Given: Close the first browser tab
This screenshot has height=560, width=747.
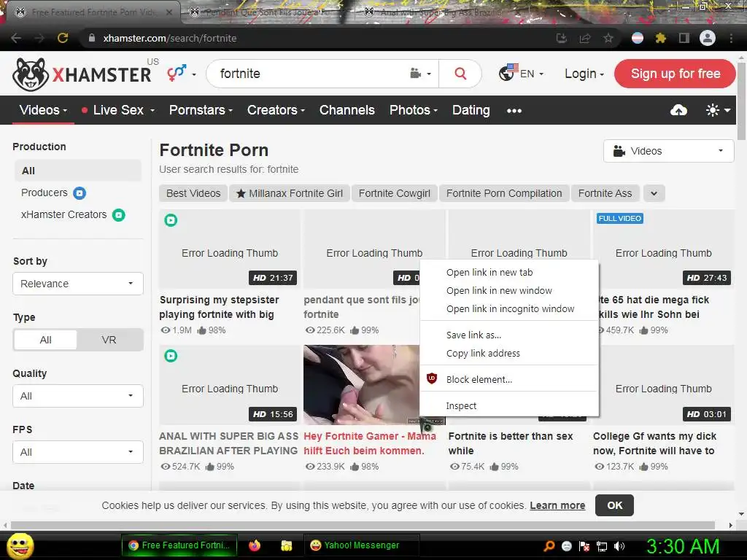Looking at the screenshot, I should [x=169, y=12].
